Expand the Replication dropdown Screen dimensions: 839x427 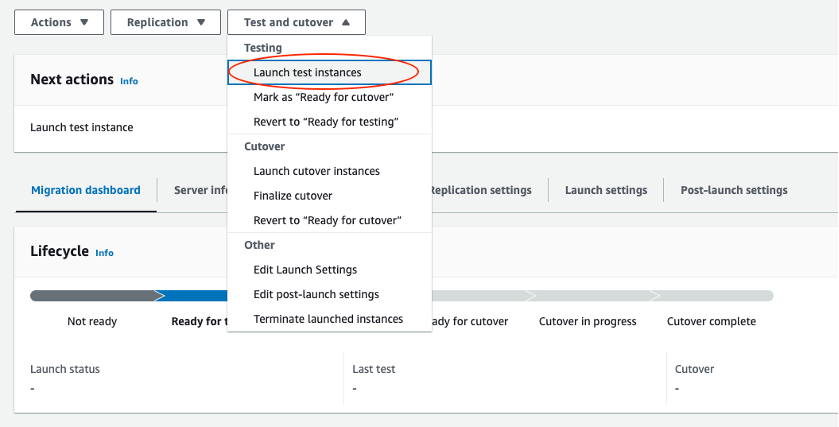tap(165, 22)
